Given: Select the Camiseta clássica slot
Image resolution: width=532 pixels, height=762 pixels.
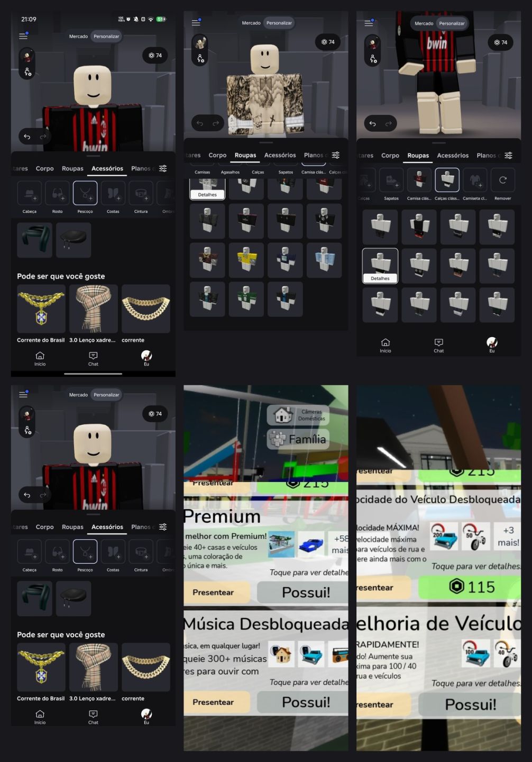Looking at the screenshot, I should (x=475, y=180).
